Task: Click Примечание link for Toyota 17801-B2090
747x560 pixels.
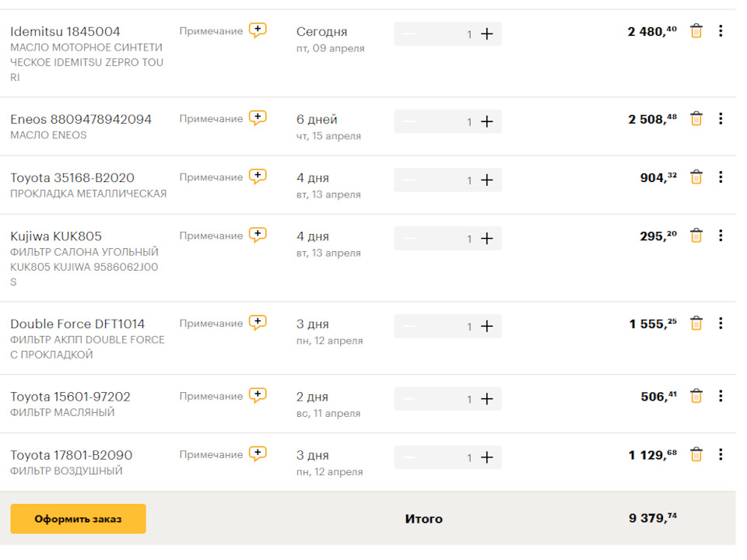Action: click(x=211, y=455)
